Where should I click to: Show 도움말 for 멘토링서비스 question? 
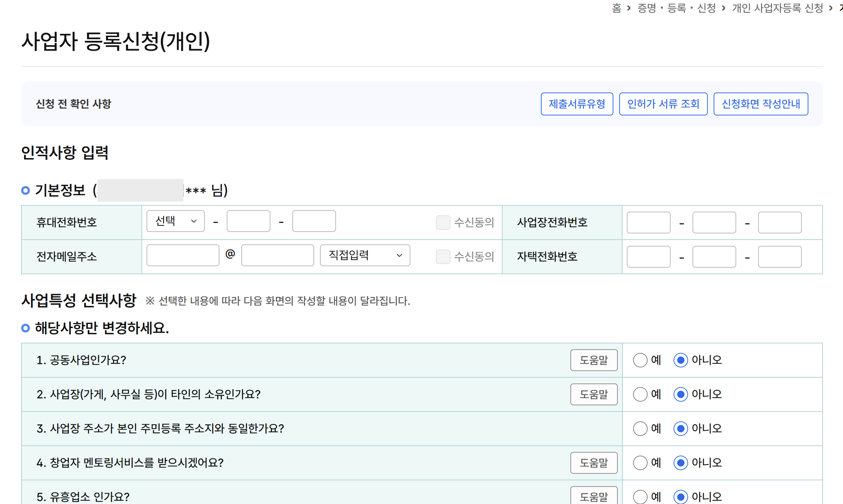594,463
